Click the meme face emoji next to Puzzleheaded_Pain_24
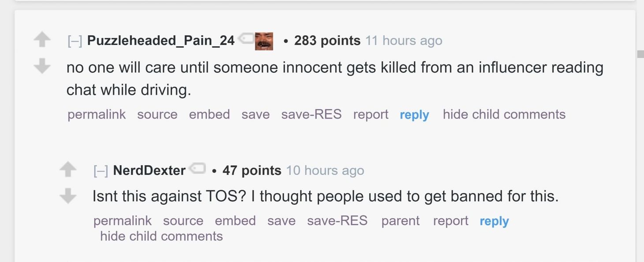 tap(263, 41)
